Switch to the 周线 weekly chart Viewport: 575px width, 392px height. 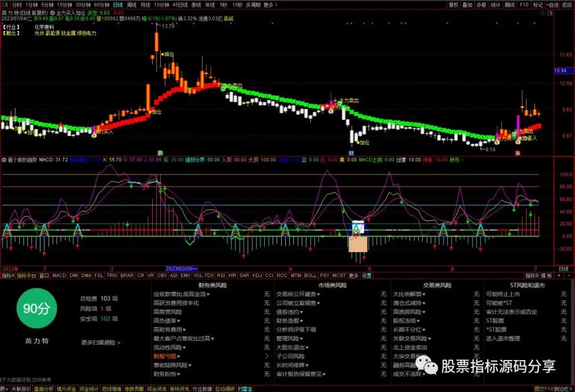(x=132, y=5)
